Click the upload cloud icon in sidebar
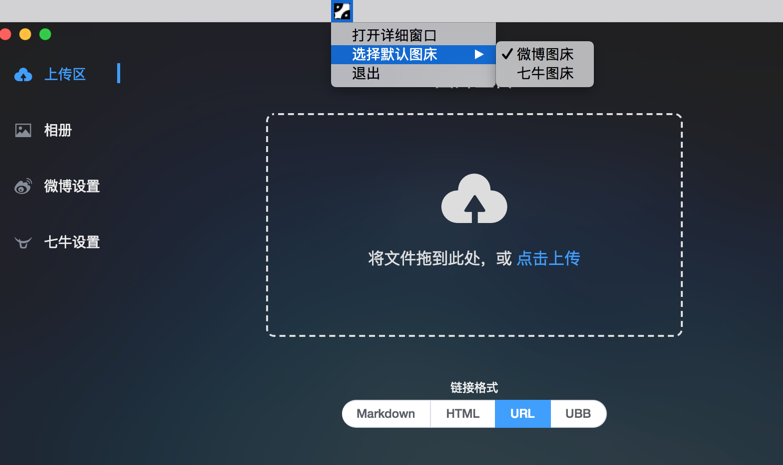 [23, 75]
